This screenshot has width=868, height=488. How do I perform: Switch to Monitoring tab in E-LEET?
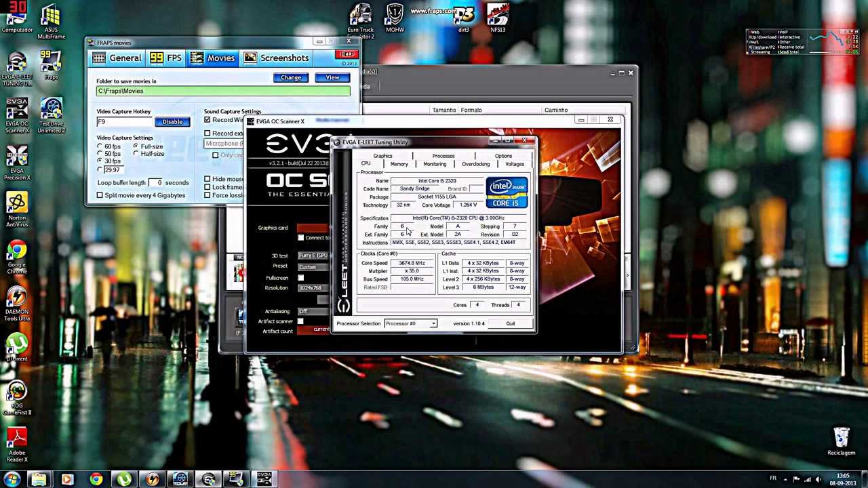pos(435,164)
